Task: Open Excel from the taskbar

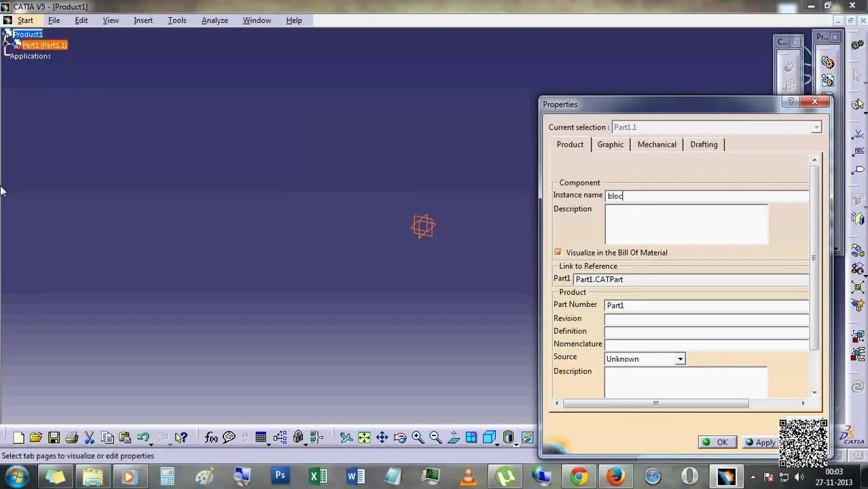Action: coord(318,476)
